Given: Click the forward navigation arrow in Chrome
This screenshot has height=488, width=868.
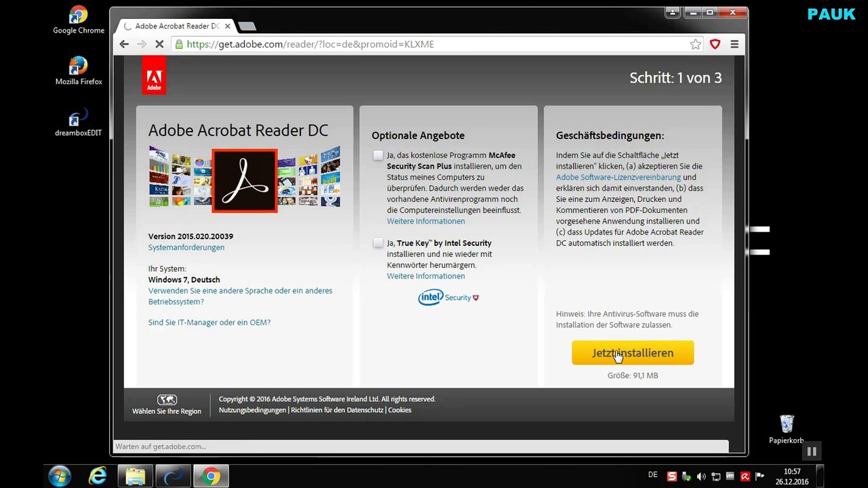Looking at the screenshot, I should (142, 44).
